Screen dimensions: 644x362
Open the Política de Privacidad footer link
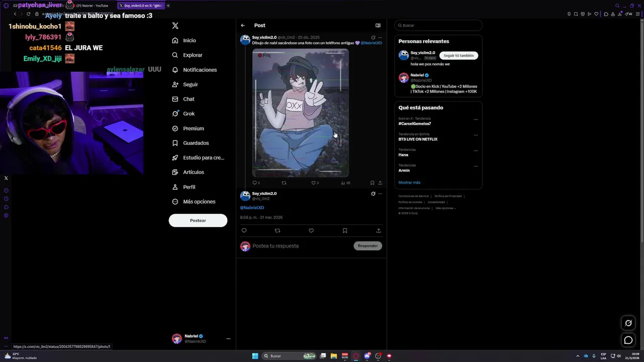point(448,196)
